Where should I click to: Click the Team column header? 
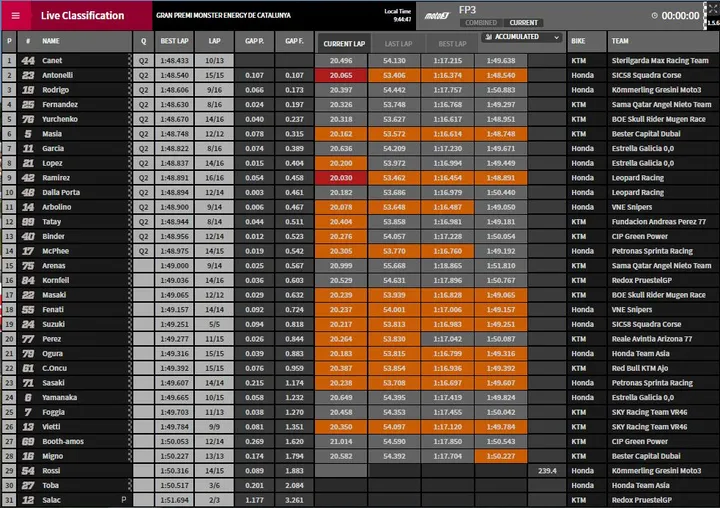(620, 41)
